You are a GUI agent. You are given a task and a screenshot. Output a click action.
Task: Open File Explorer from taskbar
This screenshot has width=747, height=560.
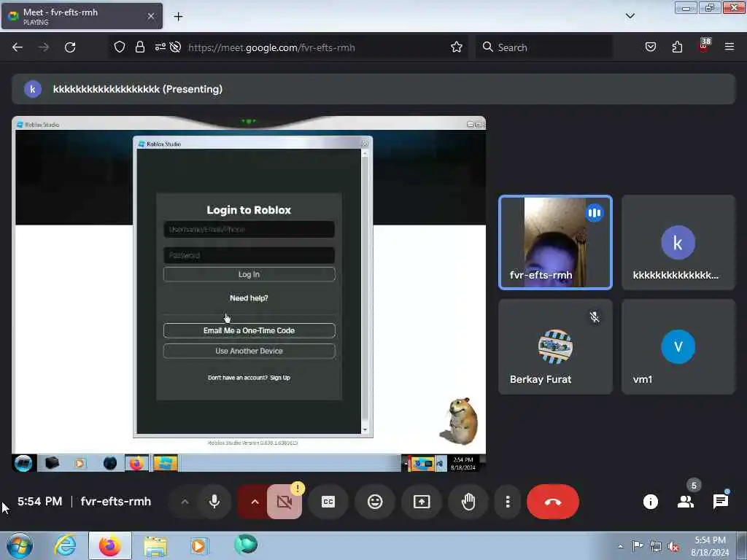click(x=155, y=545)
